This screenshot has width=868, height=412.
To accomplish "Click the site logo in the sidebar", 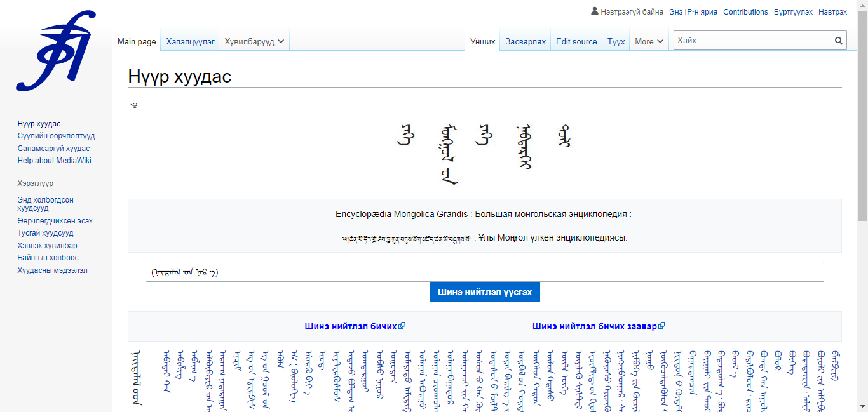I will (x=56, y=51).
